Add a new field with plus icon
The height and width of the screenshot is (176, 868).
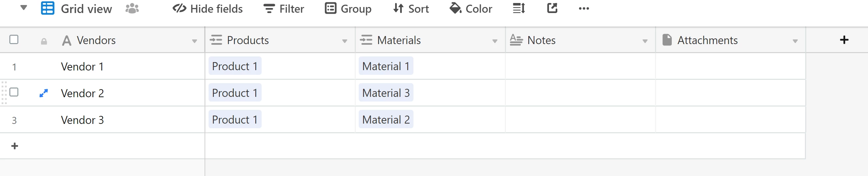[x=844, y=40]
